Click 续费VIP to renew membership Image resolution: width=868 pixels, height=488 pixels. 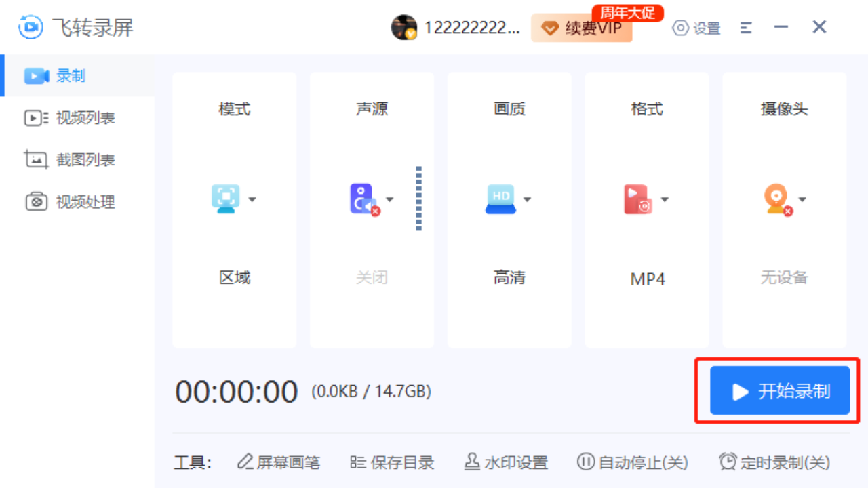click(581, 28)
